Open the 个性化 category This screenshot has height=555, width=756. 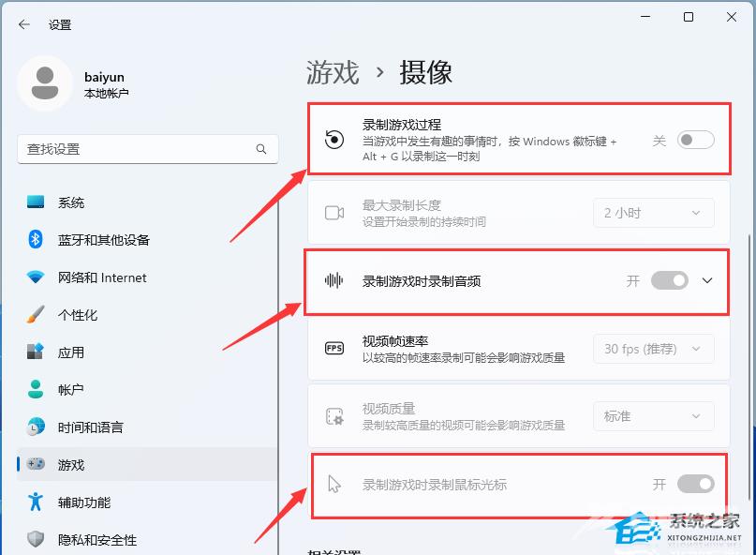tap(147, 315)
